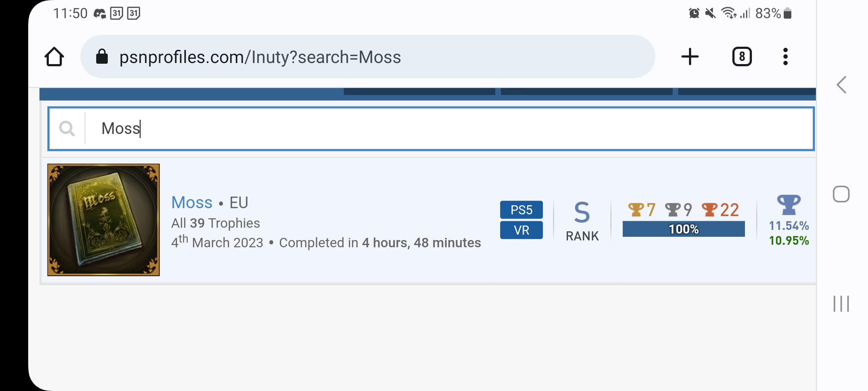This screenshot has width=868, height=391.
Task: Click the S rank indicator
Action: pos(582,213)
